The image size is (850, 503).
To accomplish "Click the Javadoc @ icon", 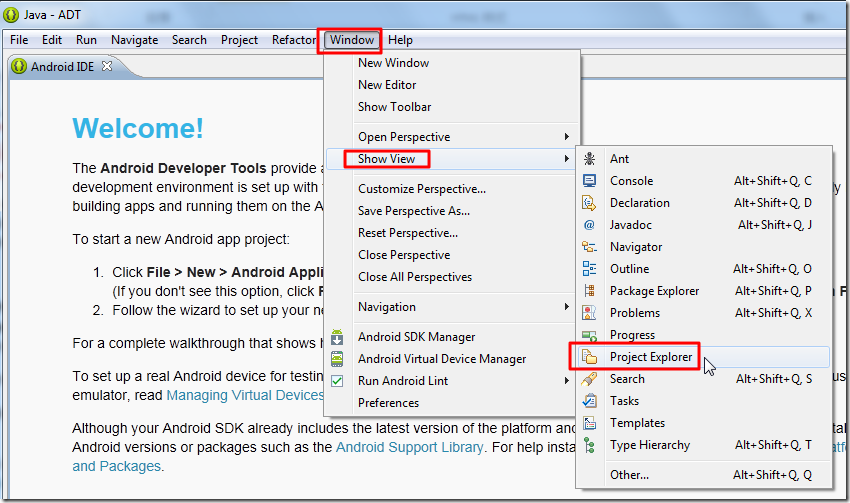I will point(589,224).
